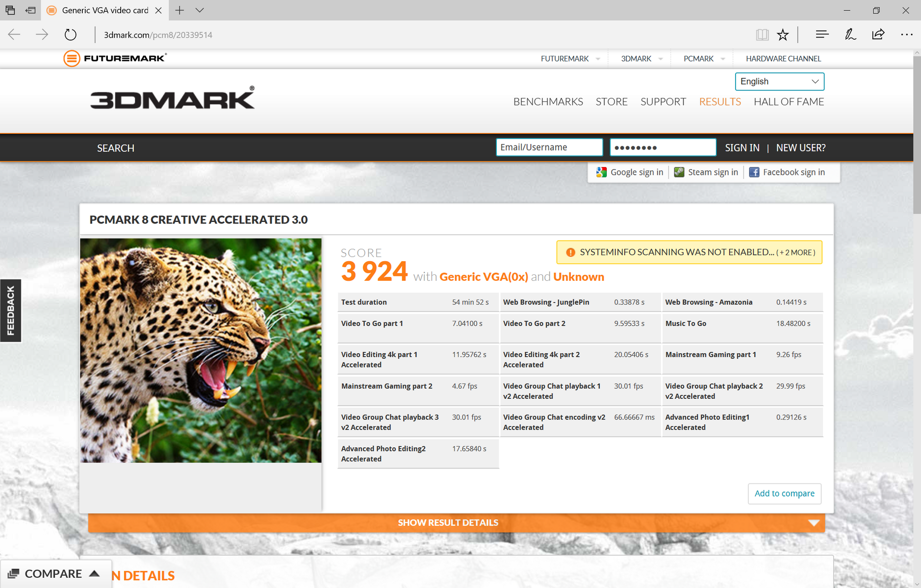Click Google sign in link

coord(637,172)
